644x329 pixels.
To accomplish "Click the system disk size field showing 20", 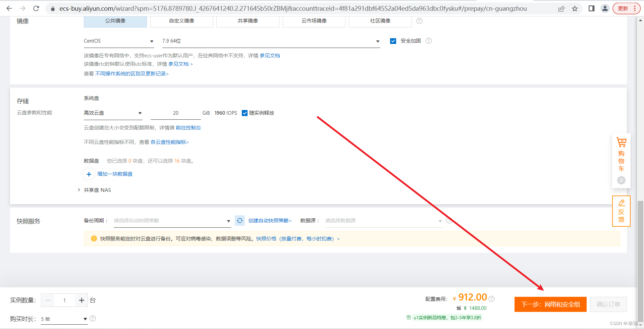I will click(176, 113).
